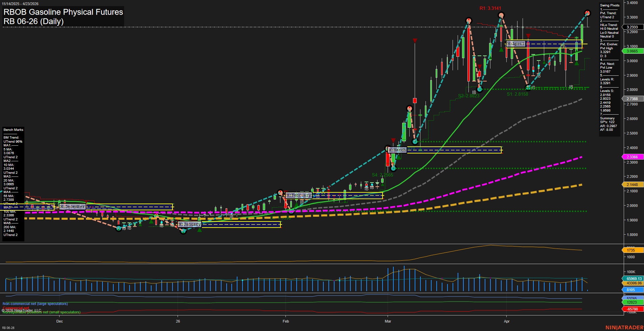Select the M:April monthly pivot label

[515, 43]
